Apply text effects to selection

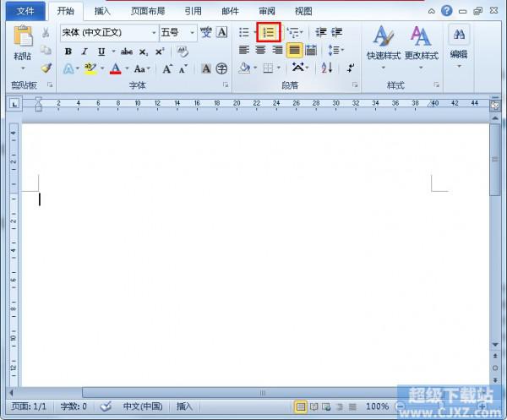68,68
